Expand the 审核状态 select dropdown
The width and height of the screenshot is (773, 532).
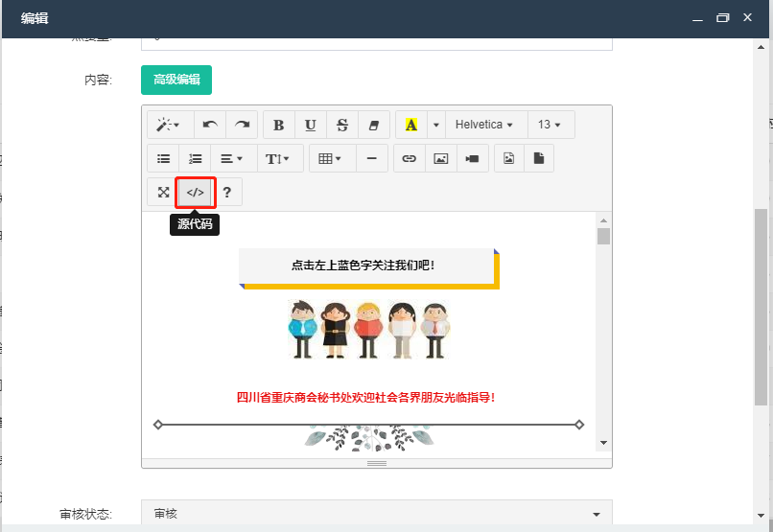[376, 514]
